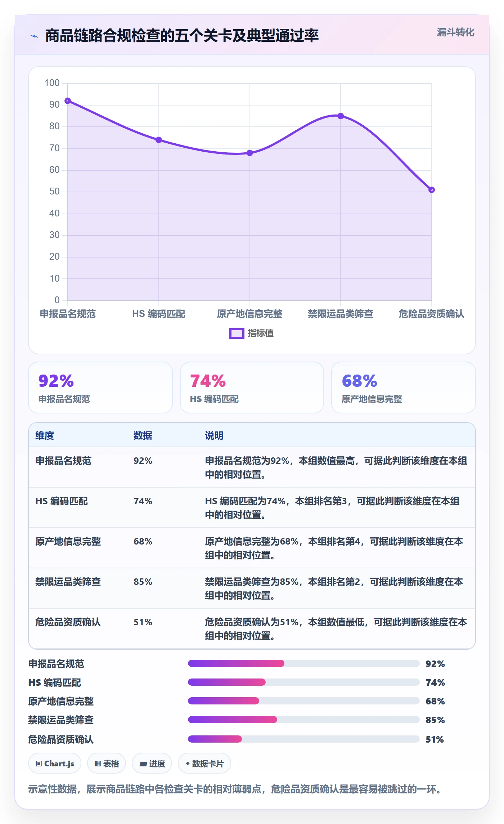
Task: Click the chart point for 申报品名规范
Action: tap(68, 101)
